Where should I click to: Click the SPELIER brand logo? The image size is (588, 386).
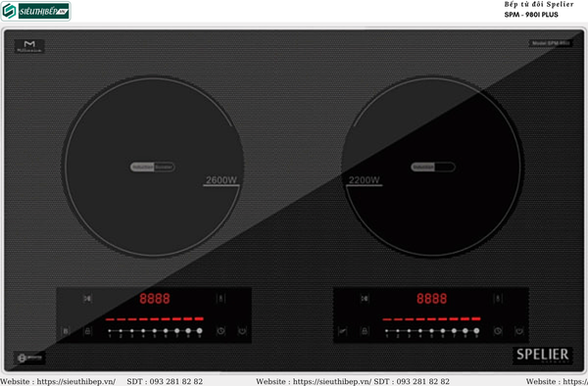tap(542, 356)
